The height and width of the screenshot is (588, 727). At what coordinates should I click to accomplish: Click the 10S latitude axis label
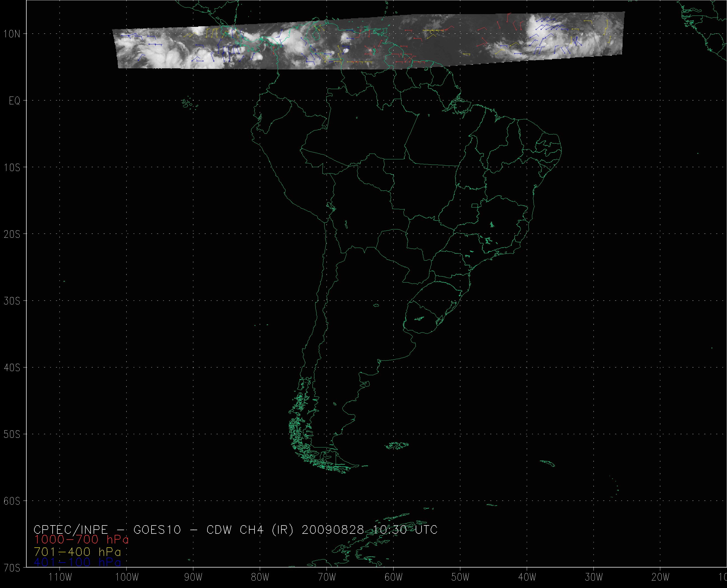(x=12, y=167)
